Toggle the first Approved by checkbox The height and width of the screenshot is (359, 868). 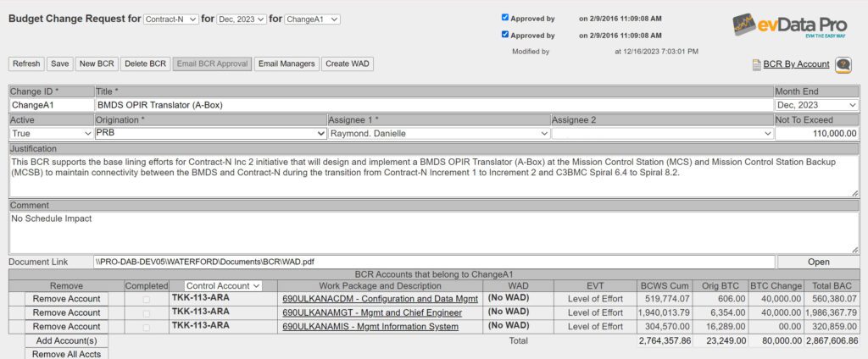(x=505, y=18)
